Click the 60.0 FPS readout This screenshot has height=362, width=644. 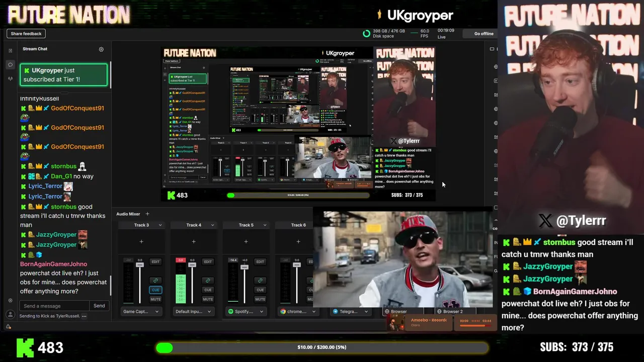pyautogui.click(x=425, y=34)
